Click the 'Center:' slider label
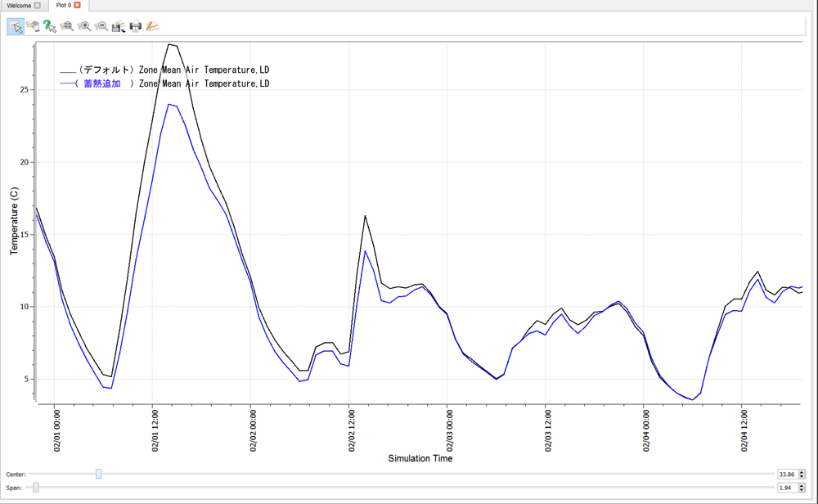This screenshot has width=818, height=504. (x=16, y=475)
